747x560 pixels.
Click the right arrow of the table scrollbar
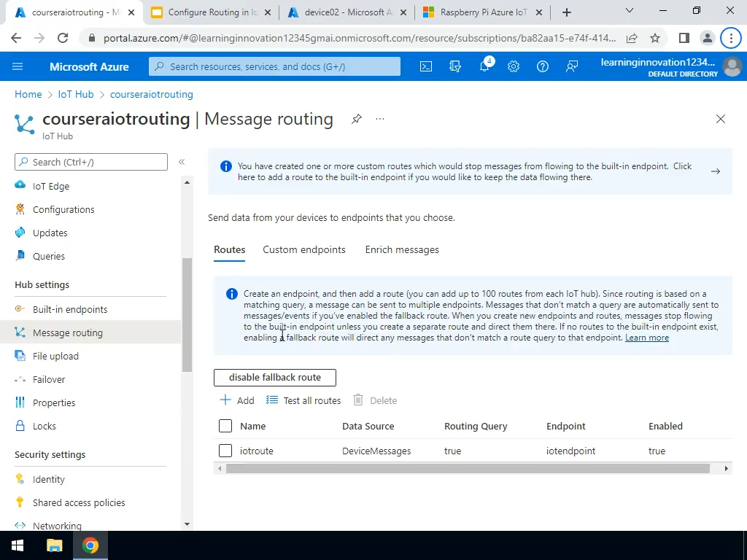click(726, 469)
